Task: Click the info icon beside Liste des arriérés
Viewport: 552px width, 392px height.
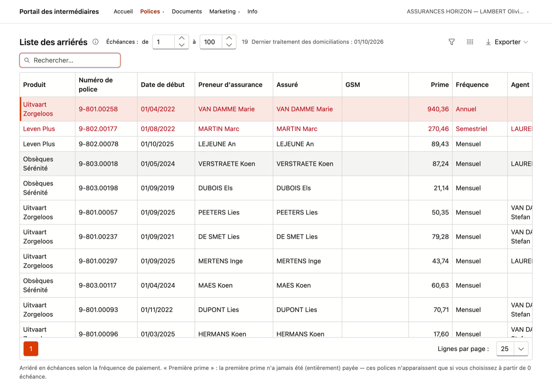Action: (x=95, y=42)
